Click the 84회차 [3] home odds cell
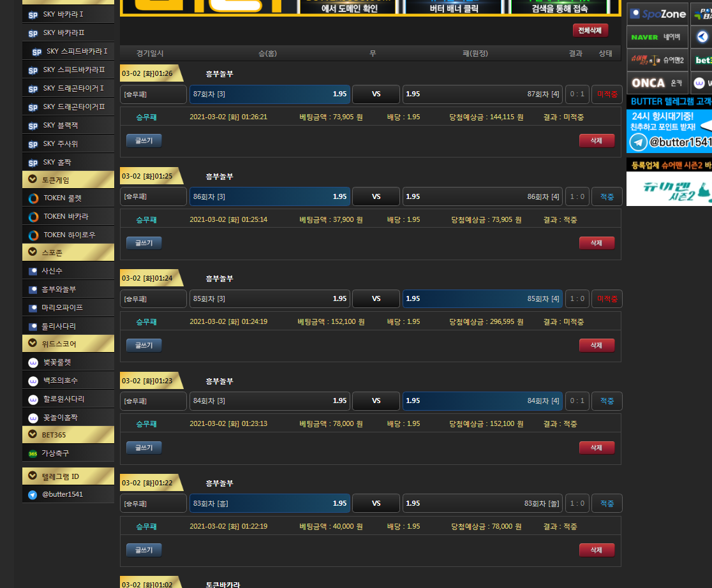Image resolution: width=712 pixels, height=588 pixels. pyautogui.click(x=270, y=401)
